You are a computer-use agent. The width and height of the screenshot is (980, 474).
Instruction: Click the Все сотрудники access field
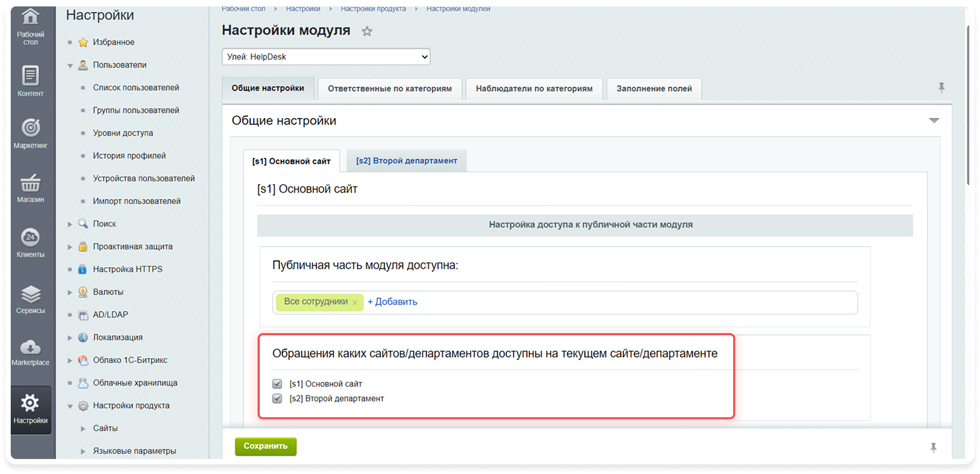pos(565,303)
